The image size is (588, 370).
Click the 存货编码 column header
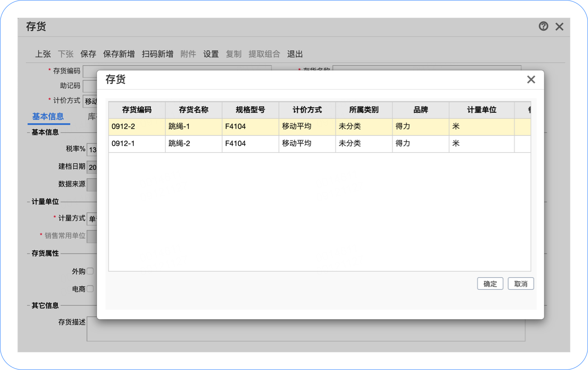pyautogui.click(x=137, y=110)
